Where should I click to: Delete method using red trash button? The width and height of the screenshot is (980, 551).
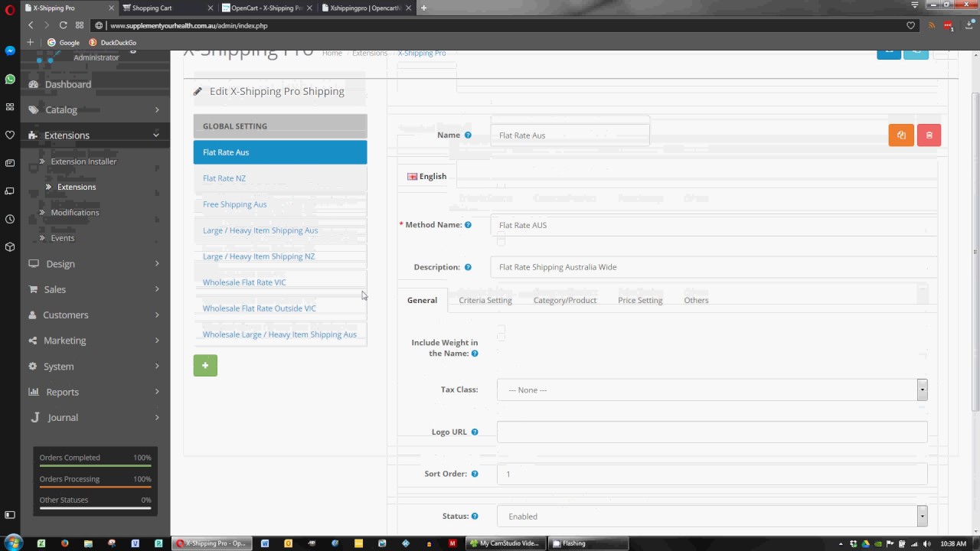click(x=929, y=135)
